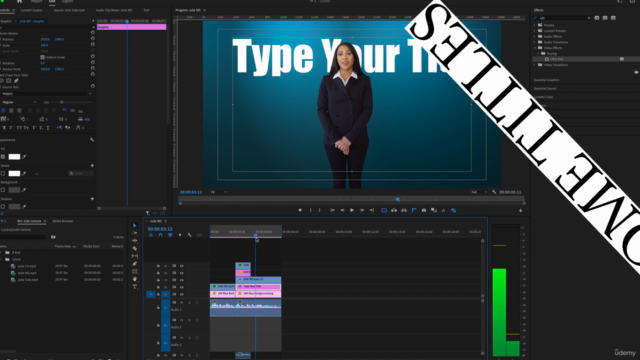
Task: Toggle Linked Selection in timeline
Action: pos(170,235)
